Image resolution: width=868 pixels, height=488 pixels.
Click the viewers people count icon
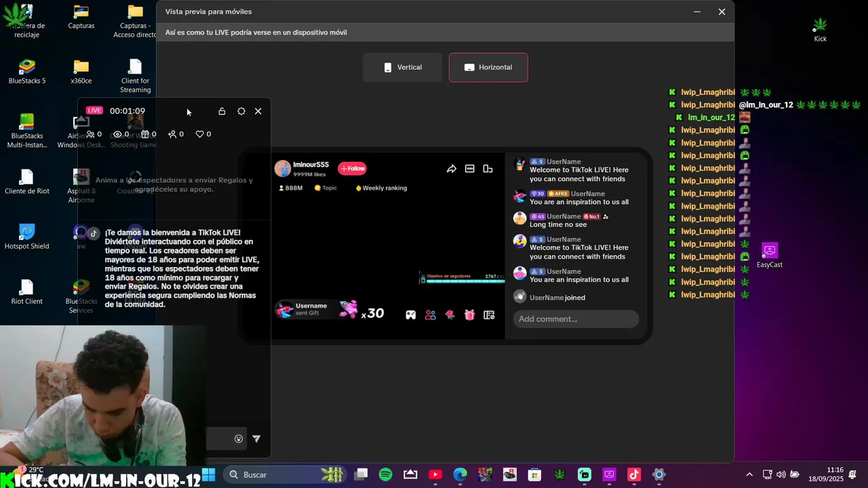(x=90, y=134)
